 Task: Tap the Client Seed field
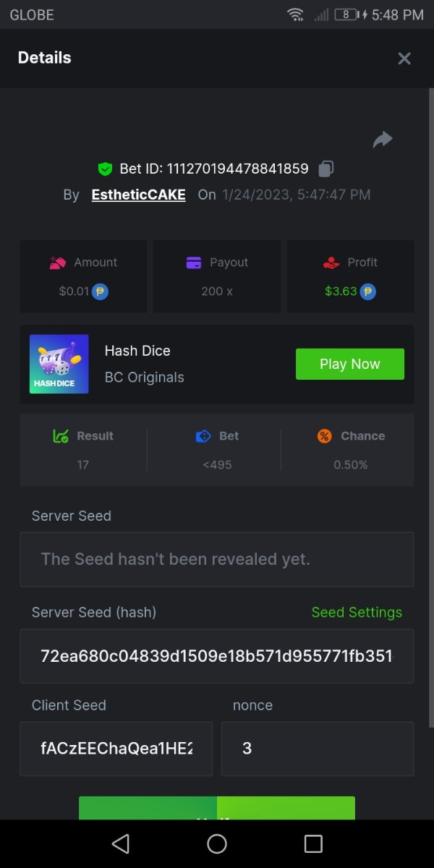[x=116, y=748]
